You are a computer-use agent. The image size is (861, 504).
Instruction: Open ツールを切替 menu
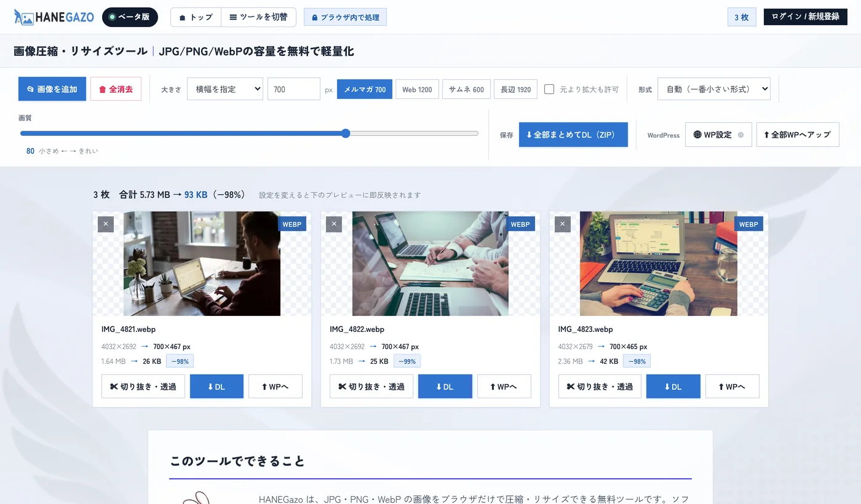[258, 17]
